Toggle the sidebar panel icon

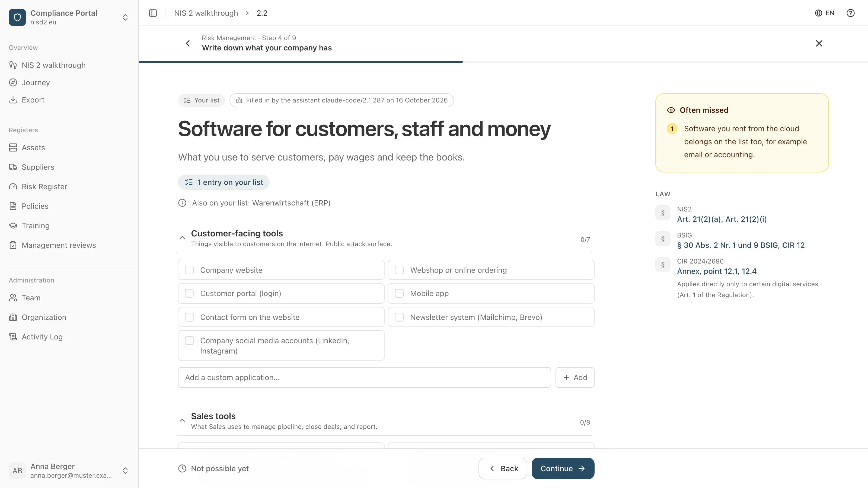pos(153,13)
